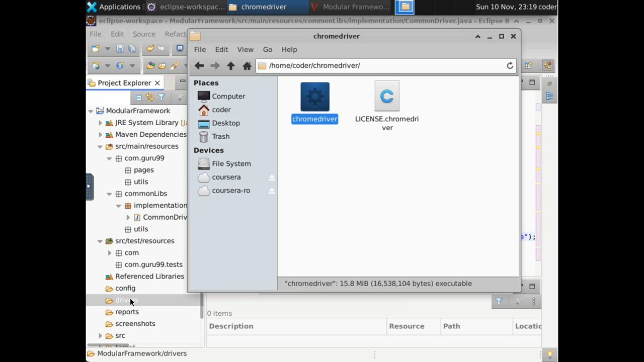Switch to Modular Framework taskbar window

(x=351, y=7)
